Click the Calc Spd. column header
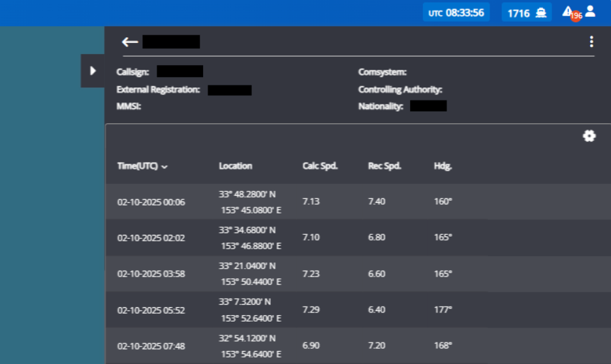 (x=320, y=166)
